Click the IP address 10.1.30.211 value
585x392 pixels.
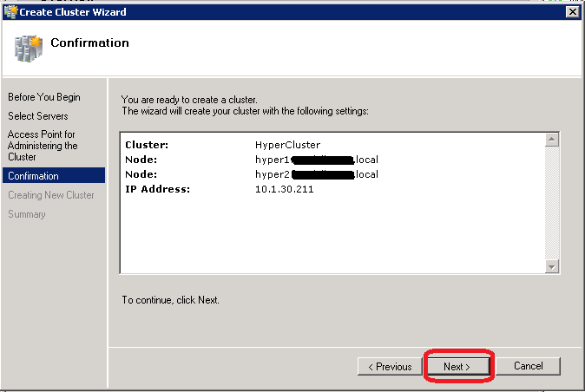pos(284,189)
